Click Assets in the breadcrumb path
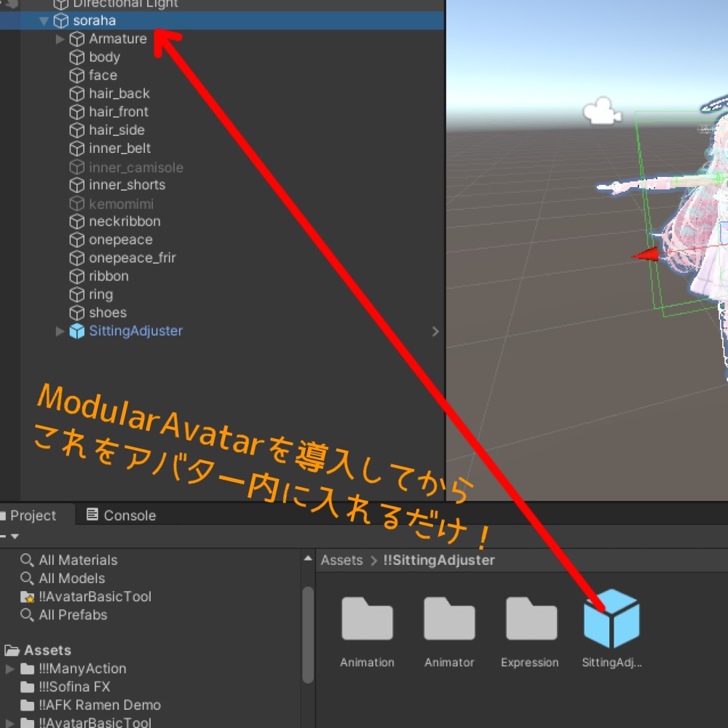728x728 pixels. coord(341,561)
